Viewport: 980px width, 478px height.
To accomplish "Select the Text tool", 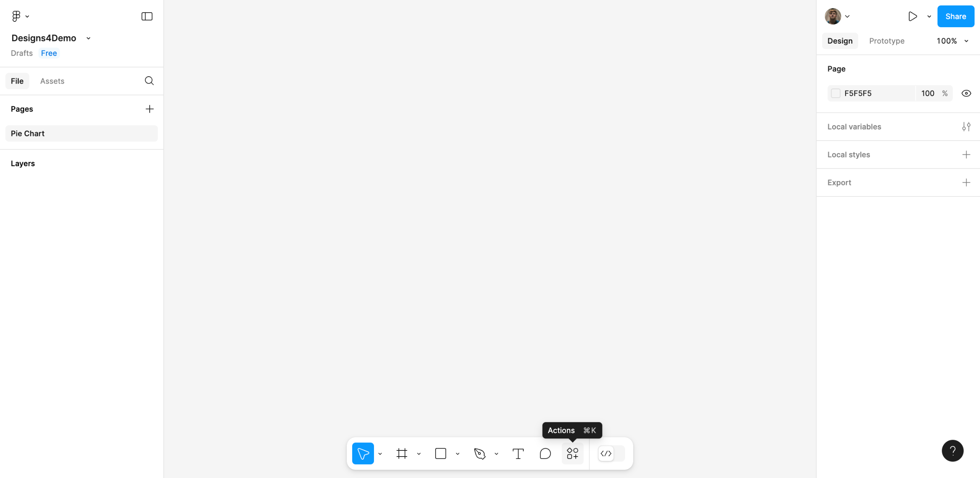I will click(x=518, y=453).
